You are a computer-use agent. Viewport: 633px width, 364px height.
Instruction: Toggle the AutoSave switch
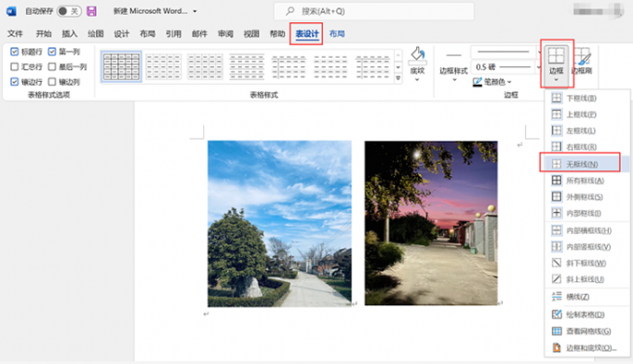(x=69, y=11)
